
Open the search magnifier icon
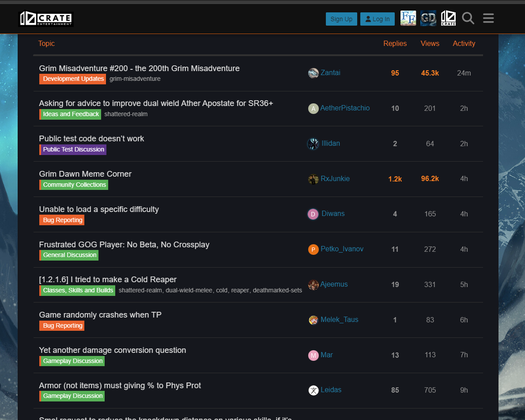tap(468, 18)
